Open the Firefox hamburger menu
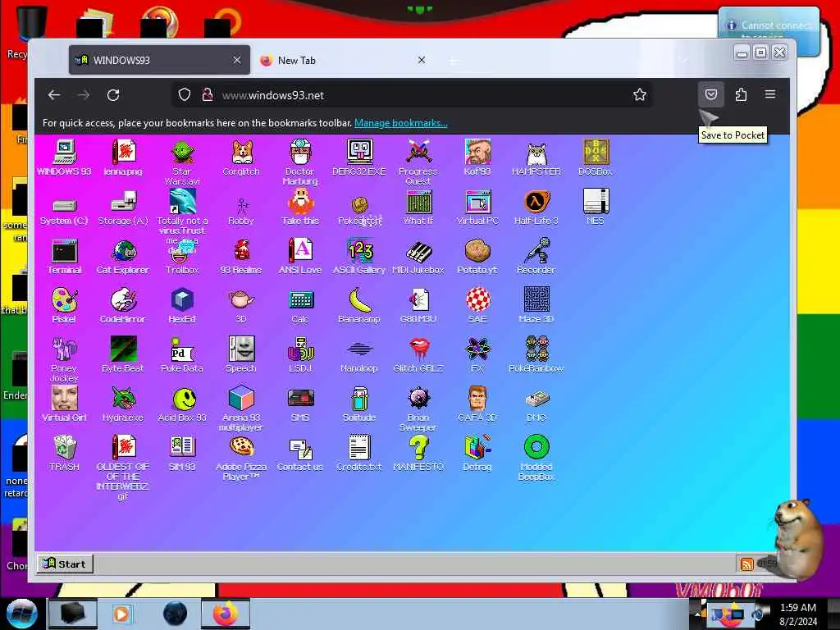This screenshot has width=840, height=630. click(770, 94)
